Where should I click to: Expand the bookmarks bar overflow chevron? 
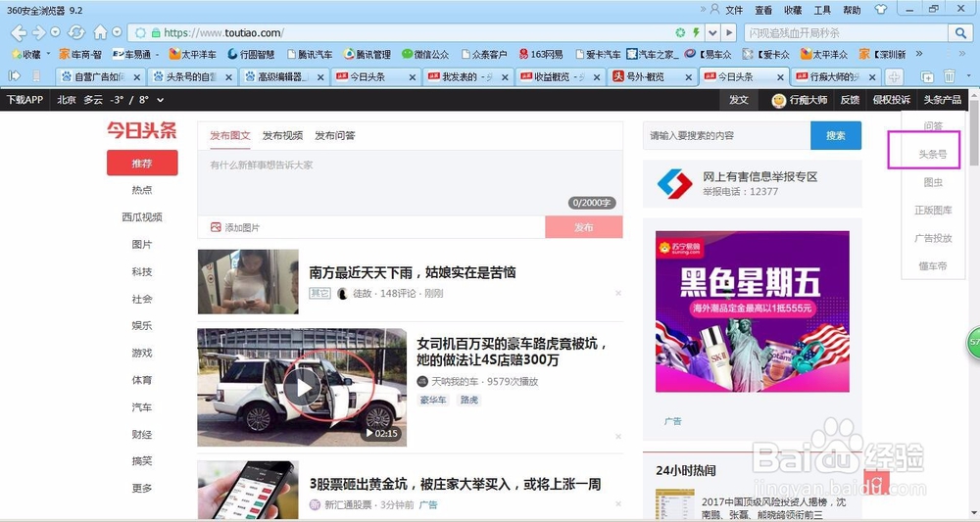(x=919, y=54)
